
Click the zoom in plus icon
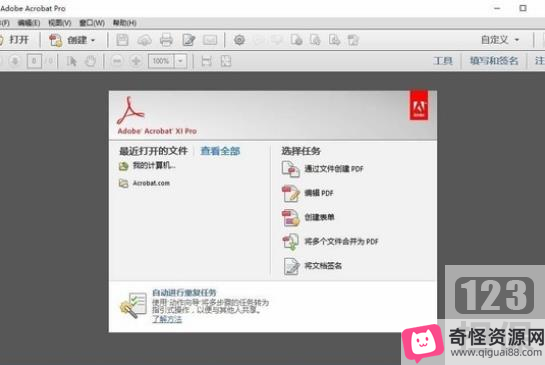click(136, 61)
